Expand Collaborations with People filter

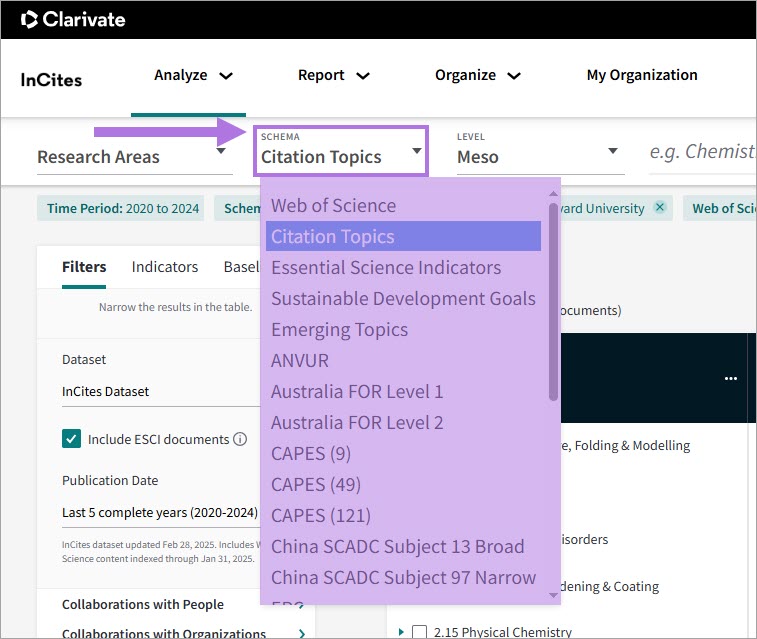pyautogui.click(x=183, y=604)
